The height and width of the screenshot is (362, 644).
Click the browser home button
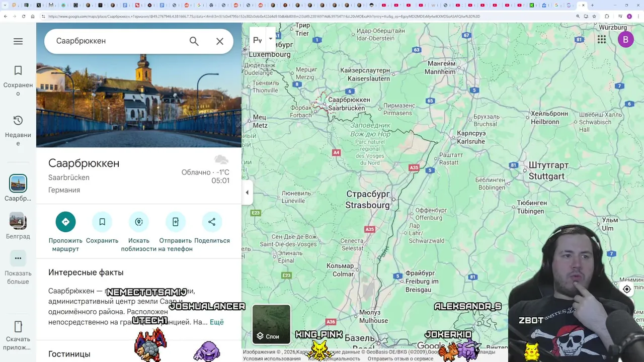(33, 16)
